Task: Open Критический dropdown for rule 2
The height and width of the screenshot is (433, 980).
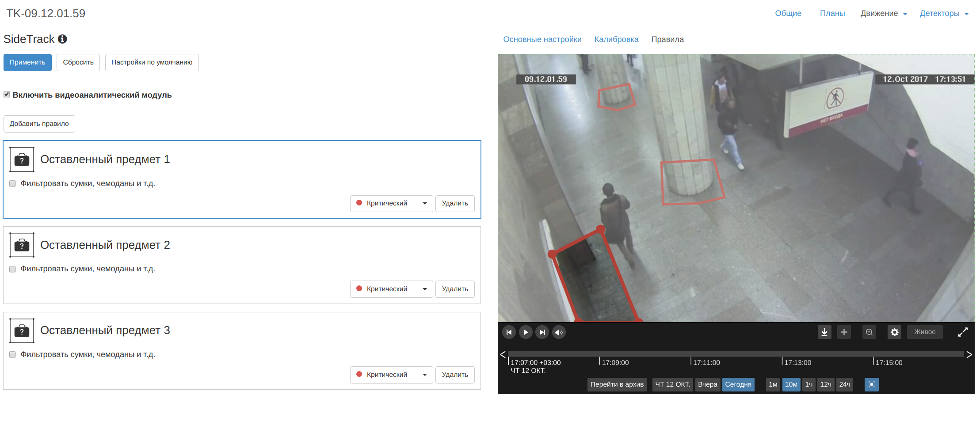Action: click(x=391, y=289)
